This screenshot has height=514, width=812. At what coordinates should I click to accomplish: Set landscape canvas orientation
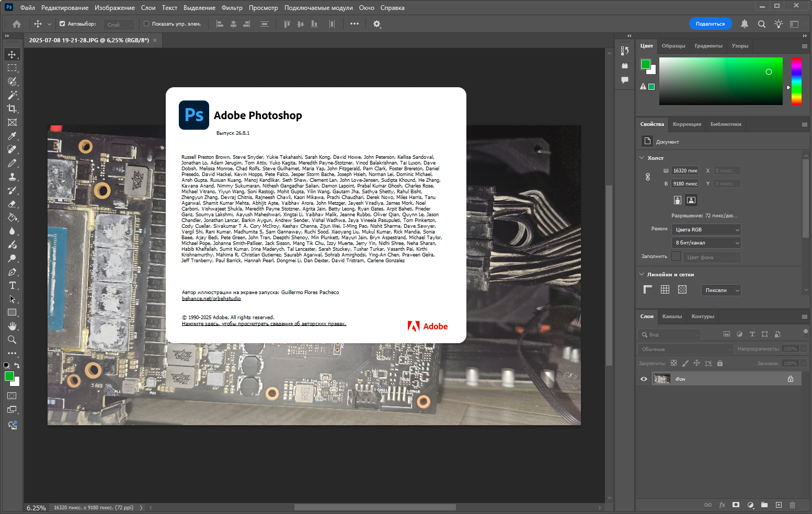[x=691, y=200]
